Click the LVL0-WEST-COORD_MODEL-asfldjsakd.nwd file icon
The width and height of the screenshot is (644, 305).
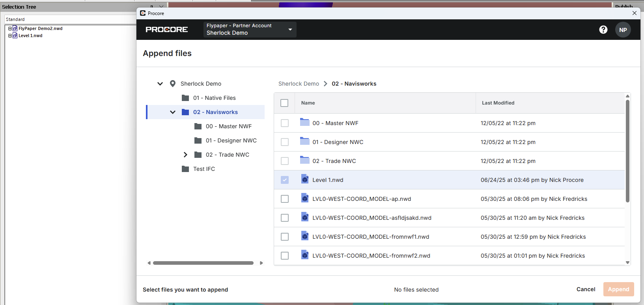305,217
